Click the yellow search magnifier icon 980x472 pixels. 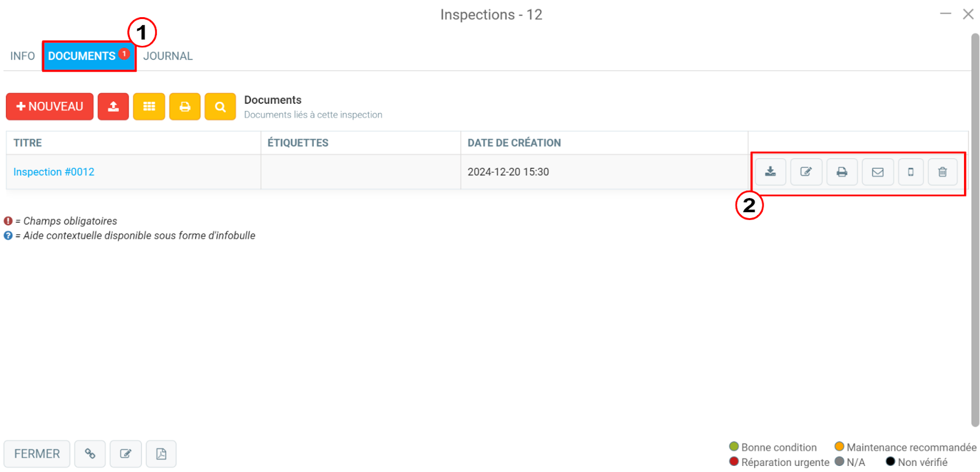[221, 107]
